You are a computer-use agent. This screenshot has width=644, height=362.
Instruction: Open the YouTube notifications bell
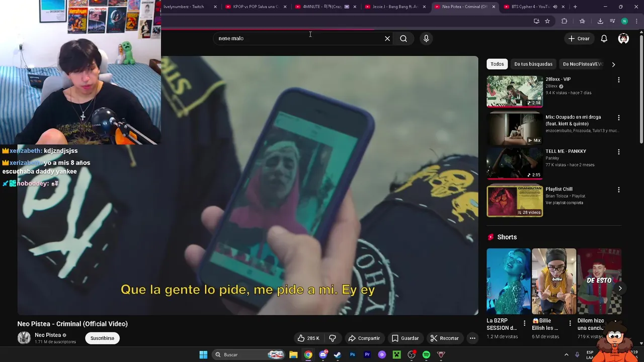(604, 38)
